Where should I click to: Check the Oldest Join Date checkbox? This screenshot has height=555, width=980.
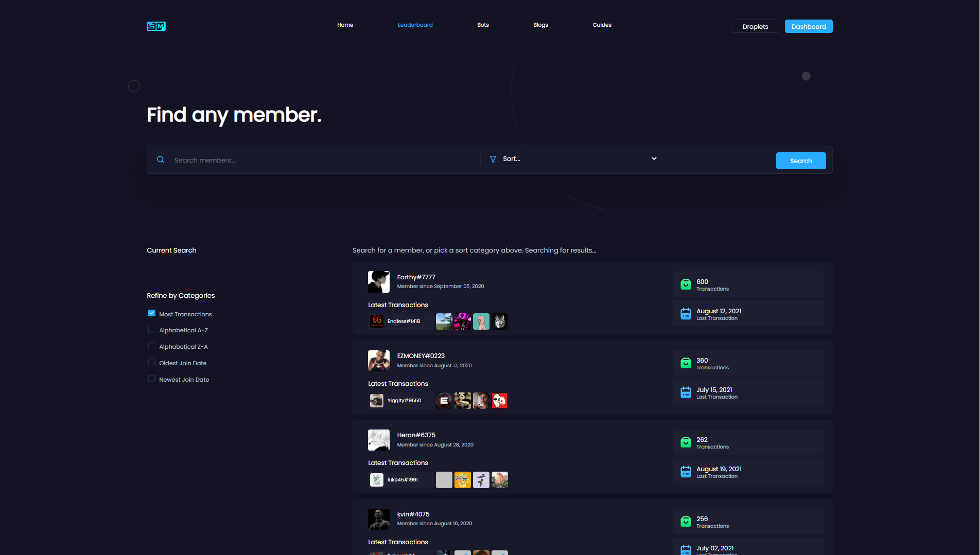click(152, 363)
